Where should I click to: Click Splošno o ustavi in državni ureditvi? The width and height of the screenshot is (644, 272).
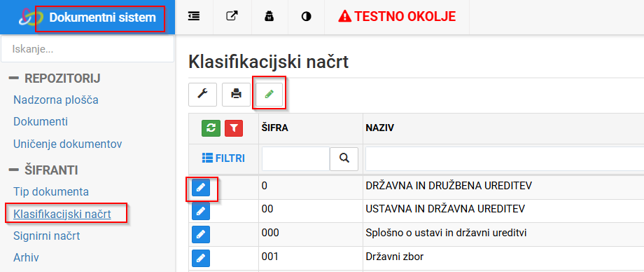pyautogui.click(x=446, y=233)
